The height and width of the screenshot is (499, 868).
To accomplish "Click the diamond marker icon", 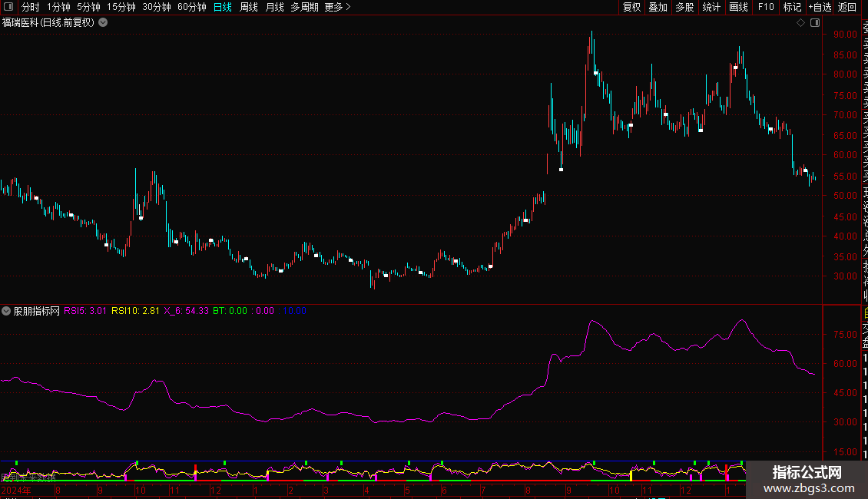I will [800, 23].
